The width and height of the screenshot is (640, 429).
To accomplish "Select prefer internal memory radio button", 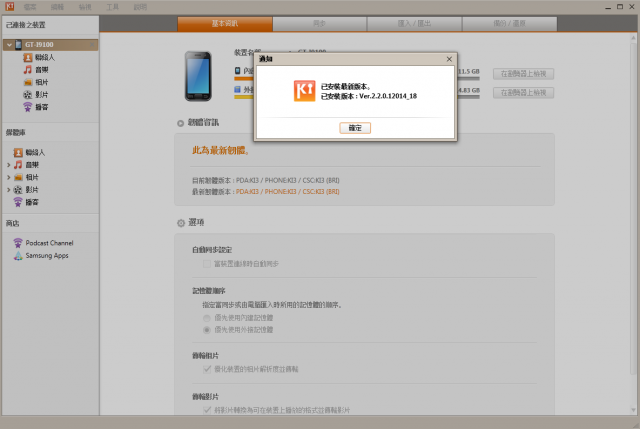I will (x=207, y=318).
